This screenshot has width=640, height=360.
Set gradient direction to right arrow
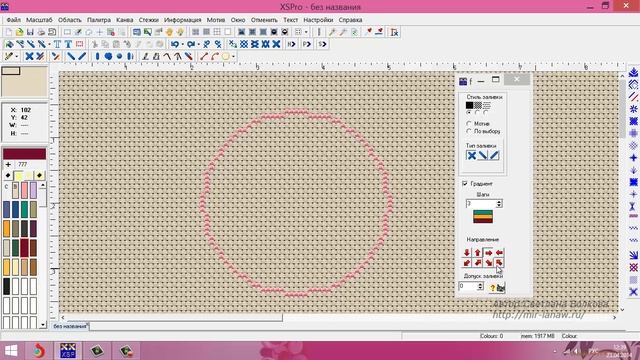[x=489, y=253]
